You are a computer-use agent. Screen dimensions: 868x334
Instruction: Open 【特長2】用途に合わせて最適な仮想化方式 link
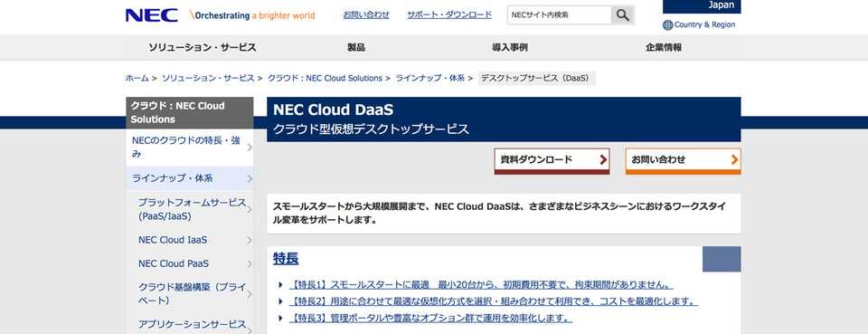point(494,302)
